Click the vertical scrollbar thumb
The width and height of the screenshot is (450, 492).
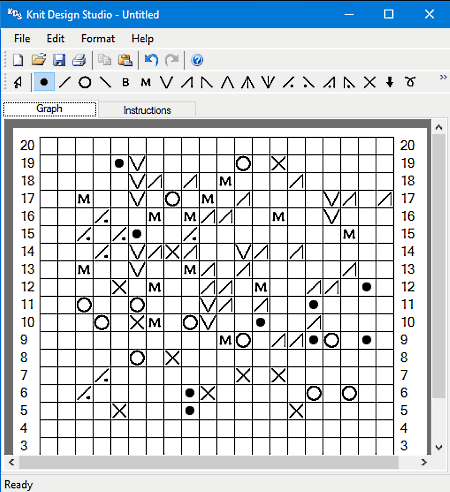439,266
